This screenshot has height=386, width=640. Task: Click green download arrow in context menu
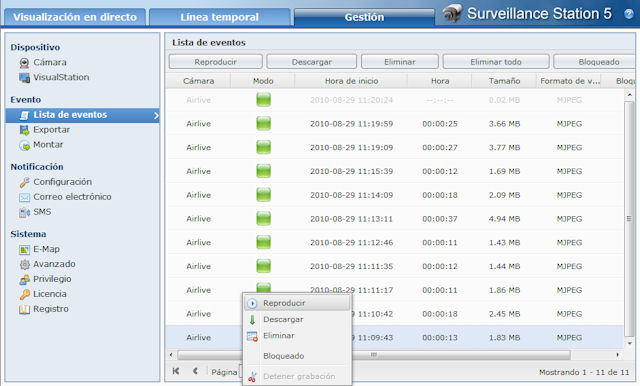point(252,319)
